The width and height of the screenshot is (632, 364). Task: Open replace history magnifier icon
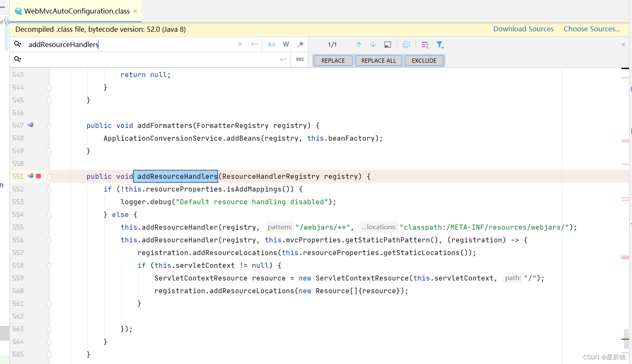pos(18,59)
